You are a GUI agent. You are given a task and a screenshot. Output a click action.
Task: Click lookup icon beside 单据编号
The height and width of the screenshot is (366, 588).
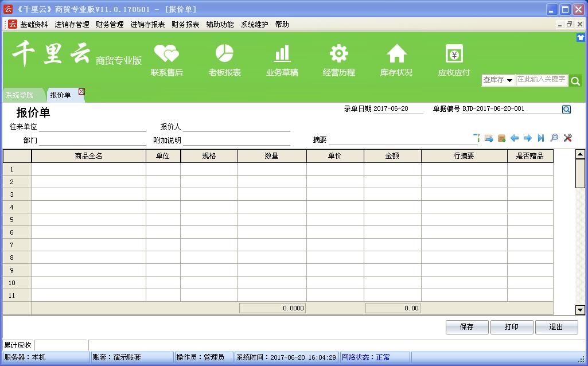coord(566,110)
